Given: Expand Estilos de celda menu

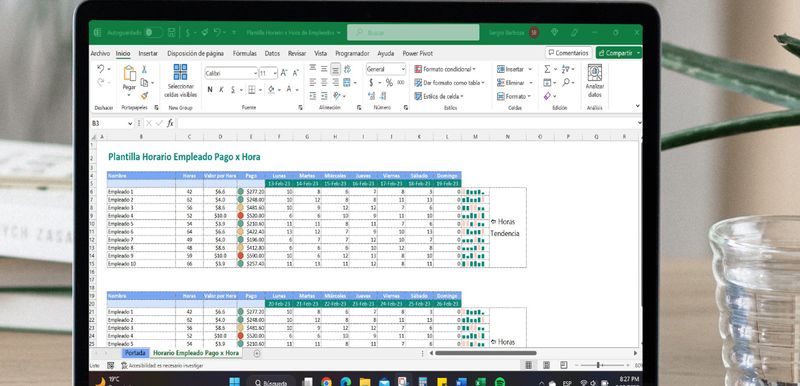Looking at the screenshot, I should tap(439, 96).
